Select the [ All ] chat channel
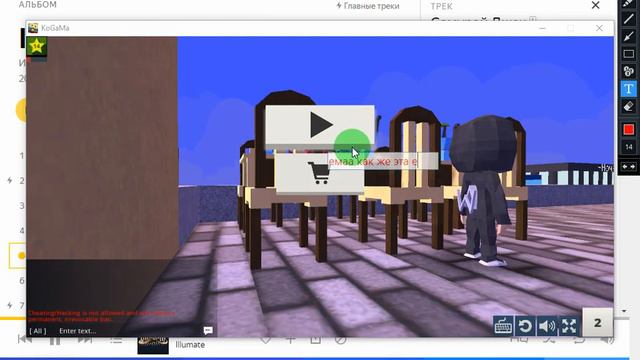The height and width of the screenshot is (360, 640). pyautogui.click(x=38, y=331)
